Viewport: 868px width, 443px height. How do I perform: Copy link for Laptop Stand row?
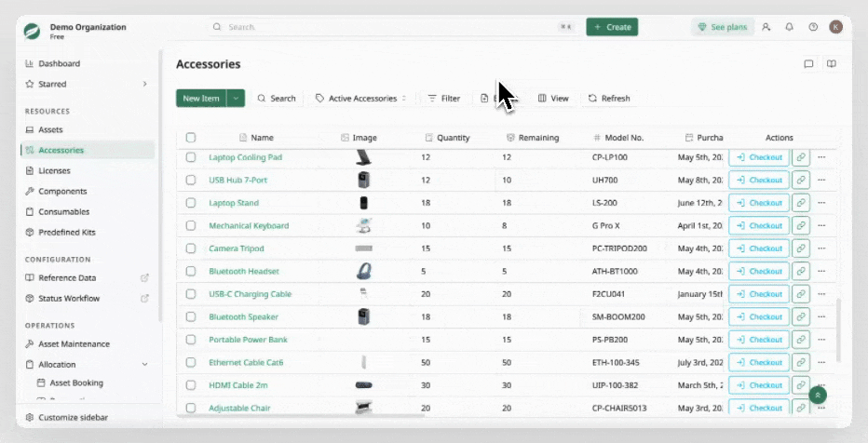800,202
